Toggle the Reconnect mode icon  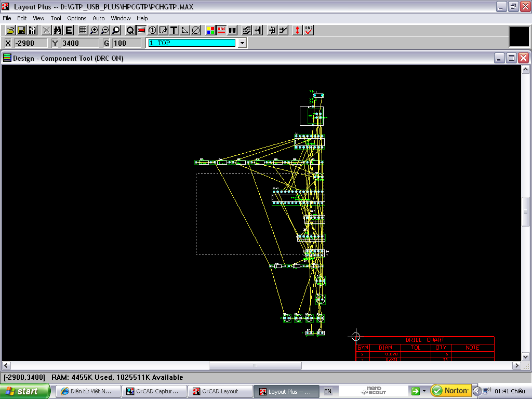point(232,31)
